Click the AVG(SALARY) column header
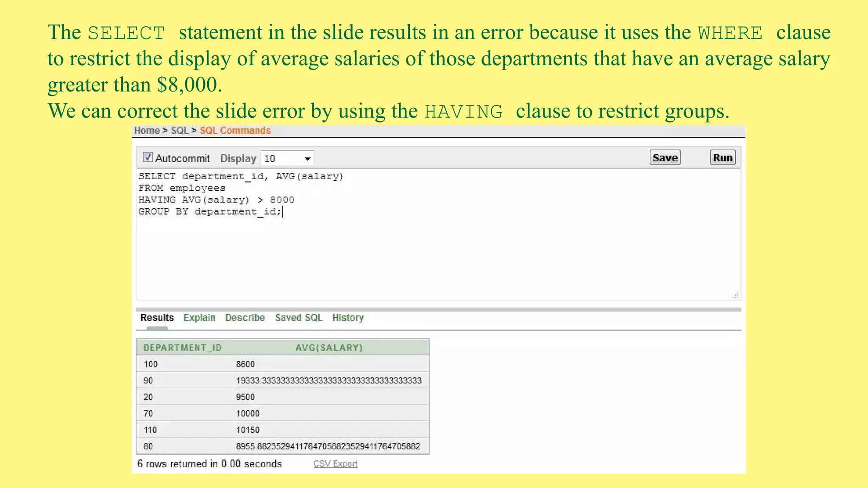The width and height of the screenshot is (868, 488). tap(329, 348)
